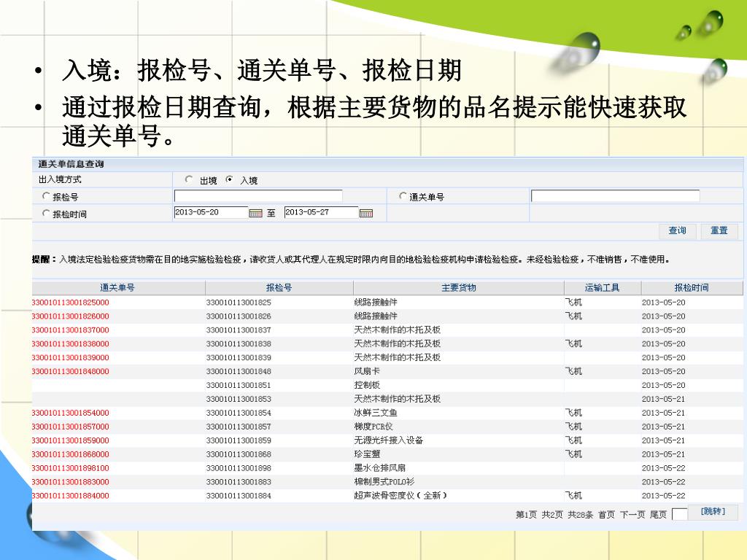
Task: Sort by the 报检号 column header
Action: (279, 287)
